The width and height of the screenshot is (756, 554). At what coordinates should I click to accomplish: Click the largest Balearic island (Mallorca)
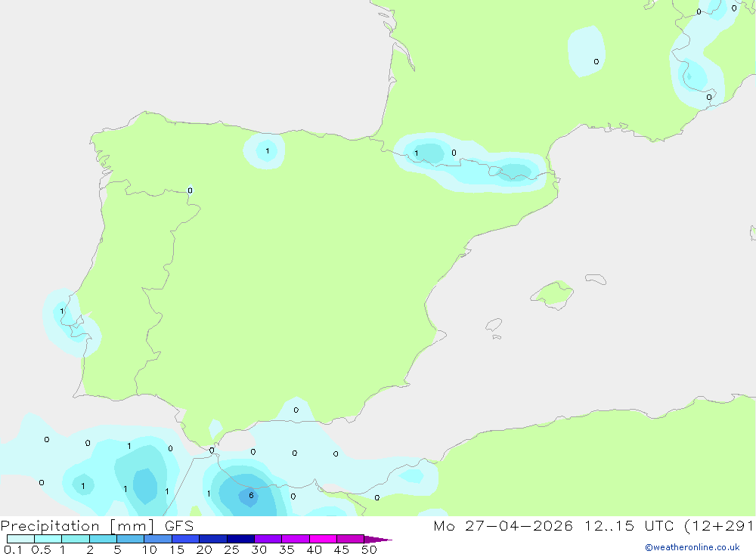click(553, 294)
